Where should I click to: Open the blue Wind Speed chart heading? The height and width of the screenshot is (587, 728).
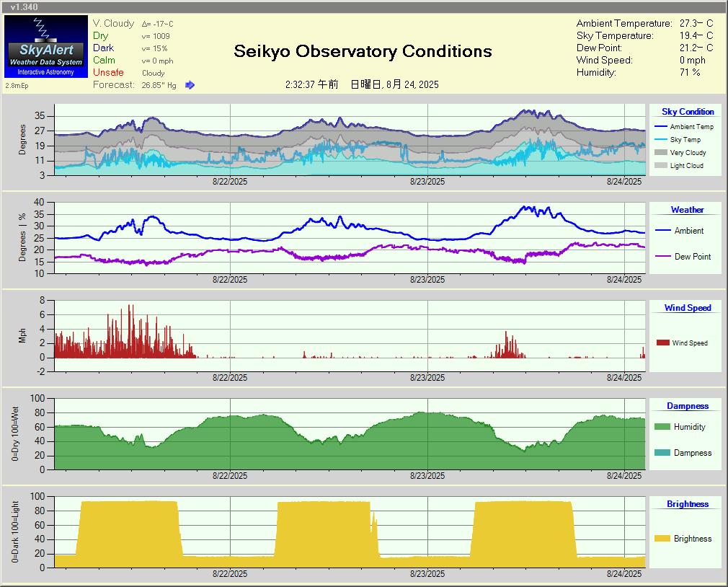pyautogui.click(x=688, y=307)
